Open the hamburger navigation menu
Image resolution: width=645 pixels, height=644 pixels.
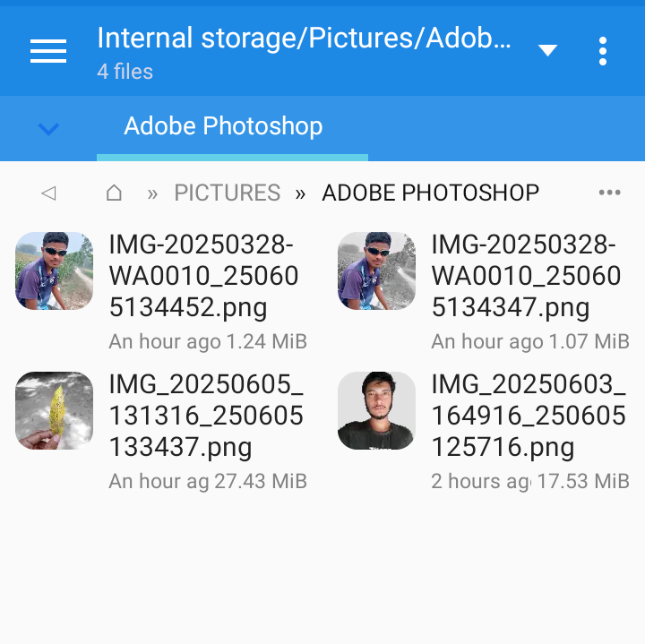click(x=48, y=51)
